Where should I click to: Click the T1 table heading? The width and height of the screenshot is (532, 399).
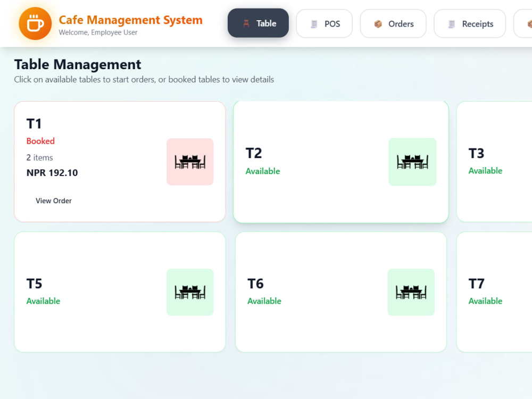(x=34, y=124)
